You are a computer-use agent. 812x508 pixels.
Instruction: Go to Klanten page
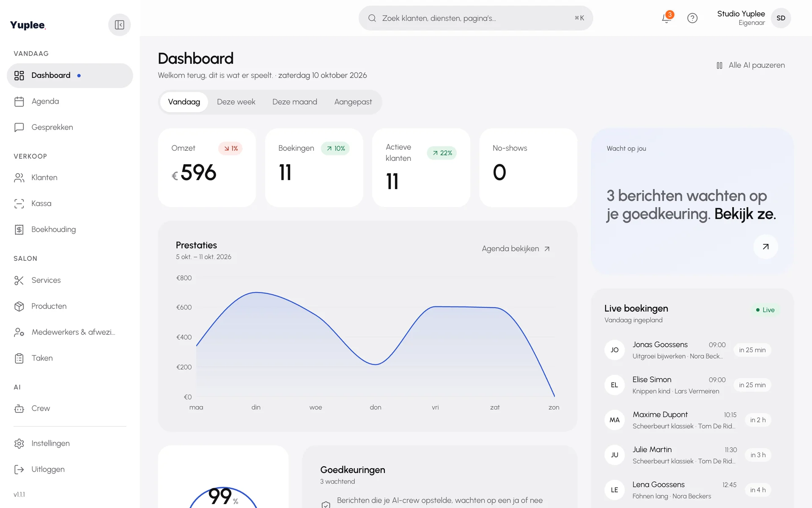pyautogui.click(x=70, y=178)
